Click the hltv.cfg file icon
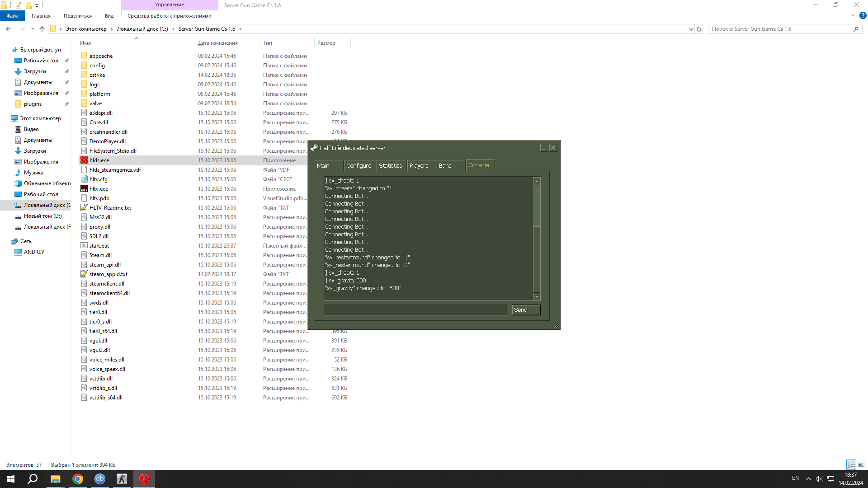Viewport: 868px width, 488px height. point(84,179)
